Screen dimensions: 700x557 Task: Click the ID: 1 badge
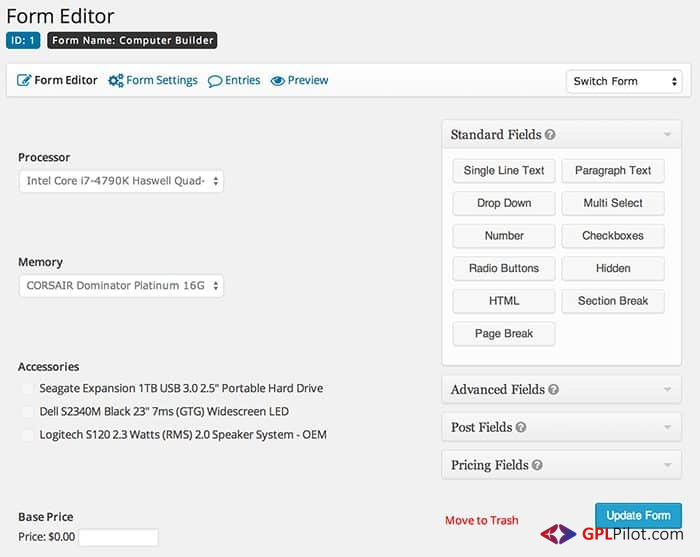(x=23, y=40)
